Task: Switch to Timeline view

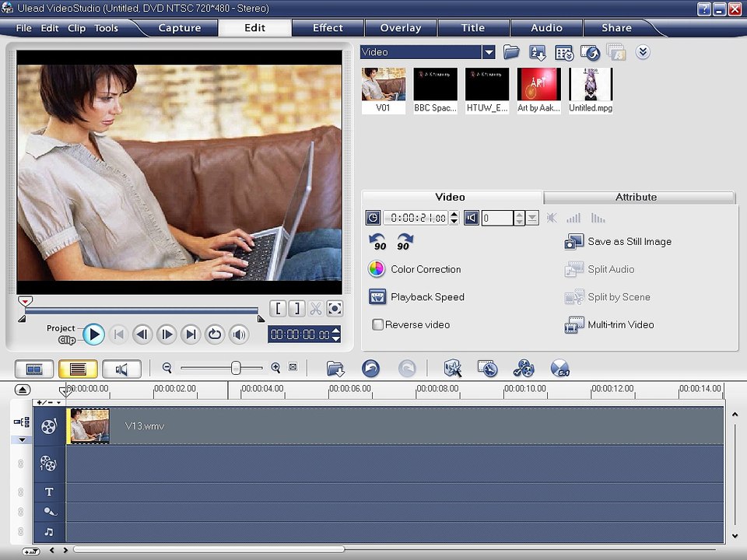Action: click(x=78, y=369)
